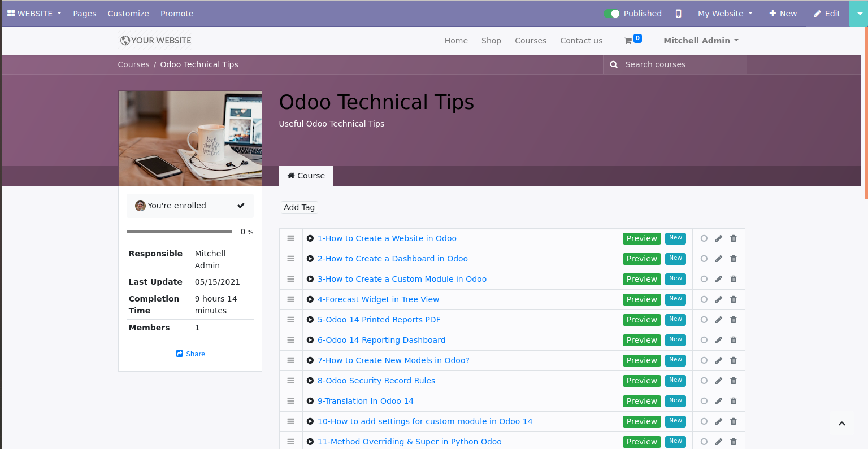Delete lesson 2-How to Create a Dashboard
The width and height of the screenshot is (868, 449).
click(734, 259)
